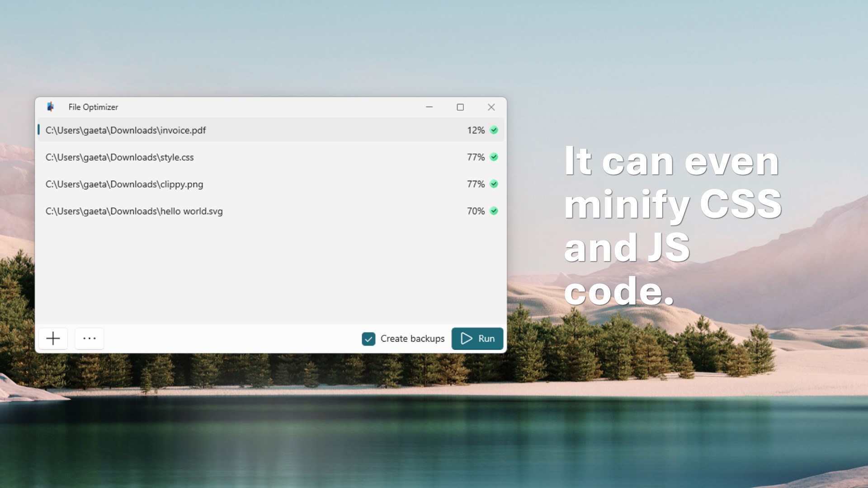Click the File Optimizer app logo icon

50,107
